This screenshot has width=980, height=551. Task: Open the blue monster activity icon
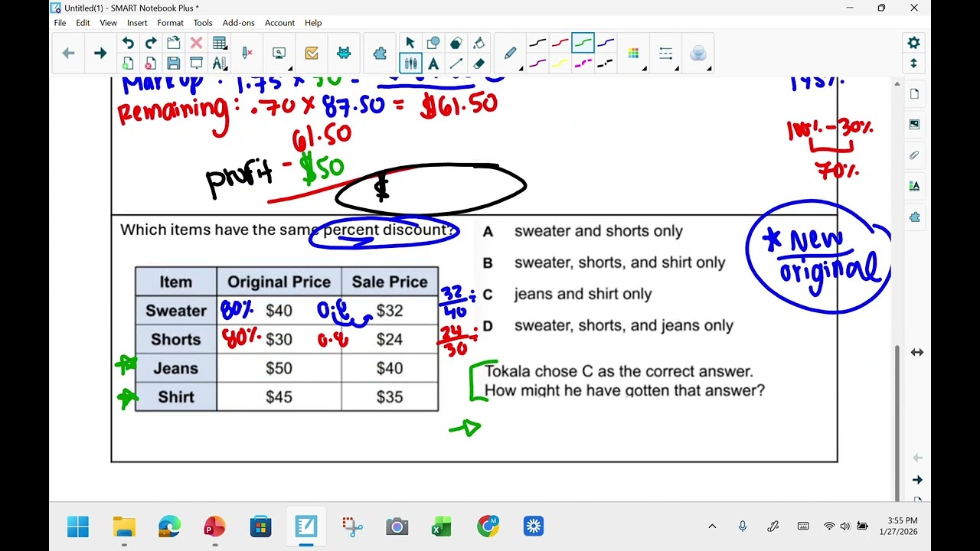344,53
